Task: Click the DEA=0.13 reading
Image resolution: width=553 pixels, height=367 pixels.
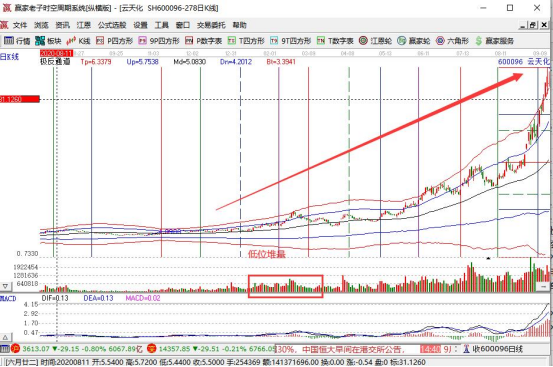Action: [x=98, y=298]
